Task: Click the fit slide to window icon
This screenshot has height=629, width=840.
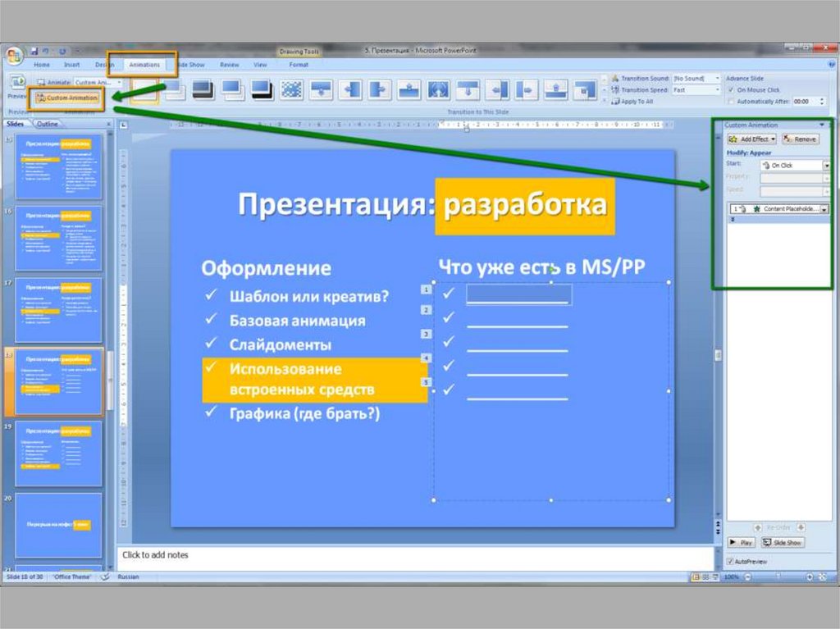Action: click(x=823, y=577)
